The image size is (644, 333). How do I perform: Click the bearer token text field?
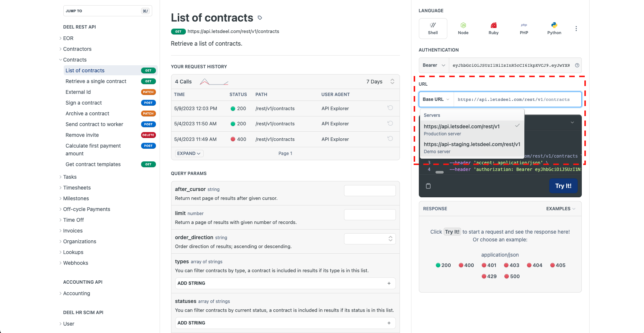[x=511, y=65]
